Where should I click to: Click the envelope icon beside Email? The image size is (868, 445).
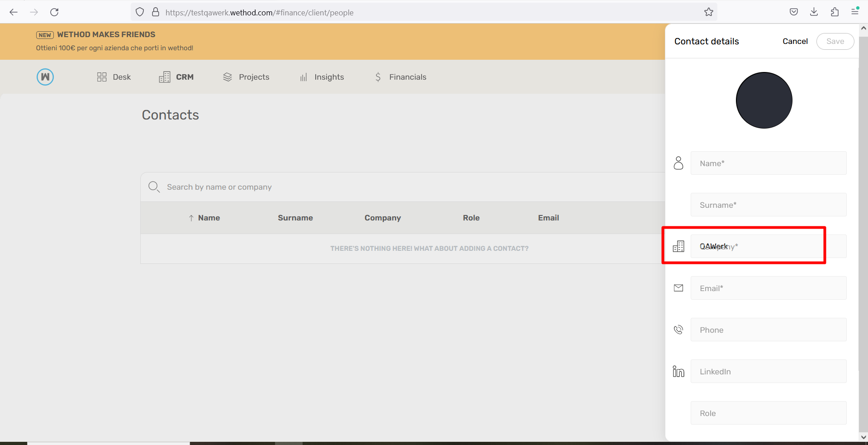pyautogui.click(x=678, y=288)
